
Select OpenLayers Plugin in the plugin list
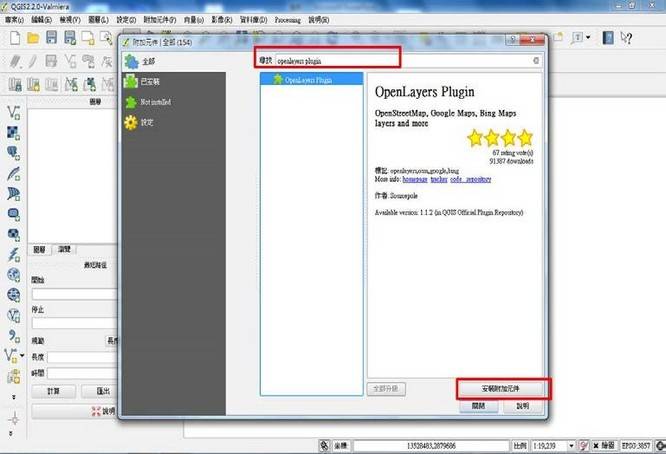click(312, 79)
